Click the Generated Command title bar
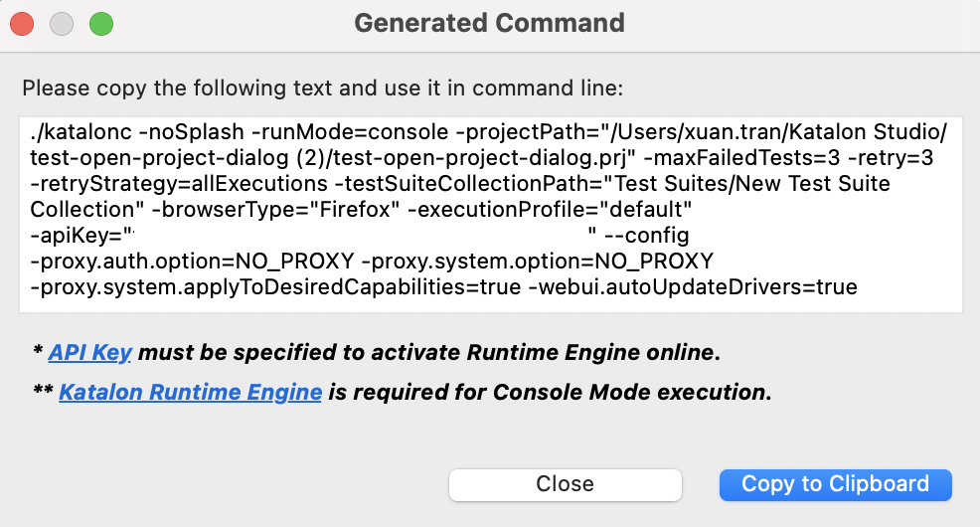 [x=489, y=23]
